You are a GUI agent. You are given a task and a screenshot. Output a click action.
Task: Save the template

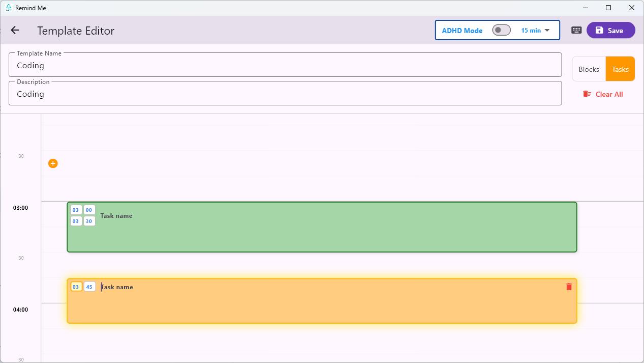point(610,30)
